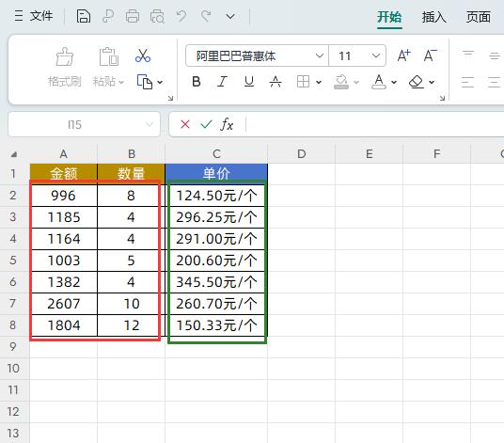The height and width of the screenshot is (443, 504).
Task: Increase font size with A+ icon
Action: pos(403,55)
